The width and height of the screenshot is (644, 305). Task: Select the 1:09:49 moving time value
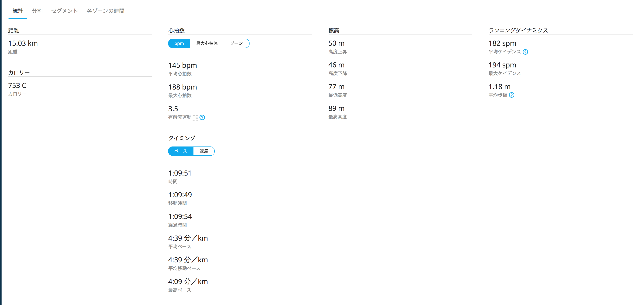pyautogui.click(x=180, y=195)
